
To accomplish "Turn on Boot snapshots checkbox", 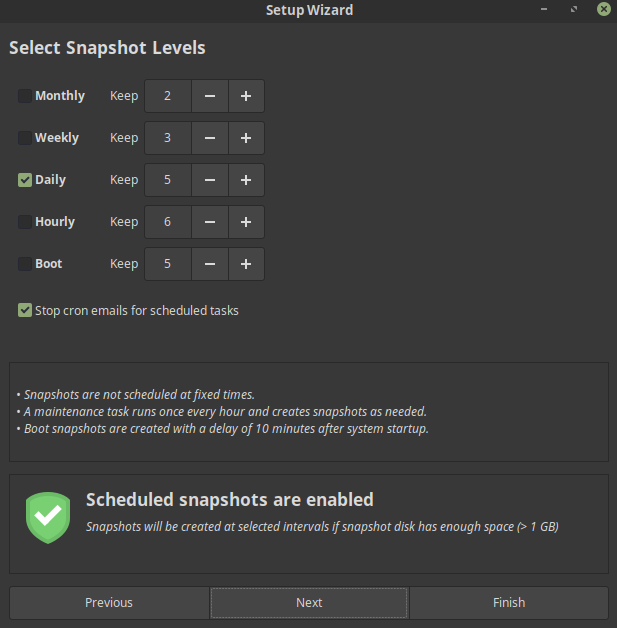I will pos(25,264).
